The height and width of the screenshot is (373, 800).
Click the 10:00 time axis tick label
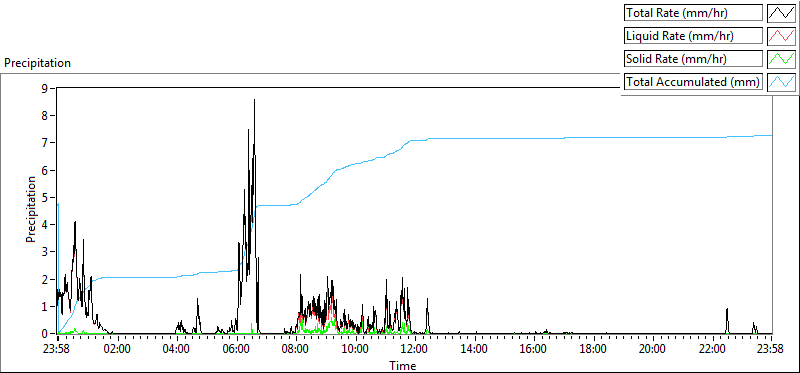(x=356, y=350)
